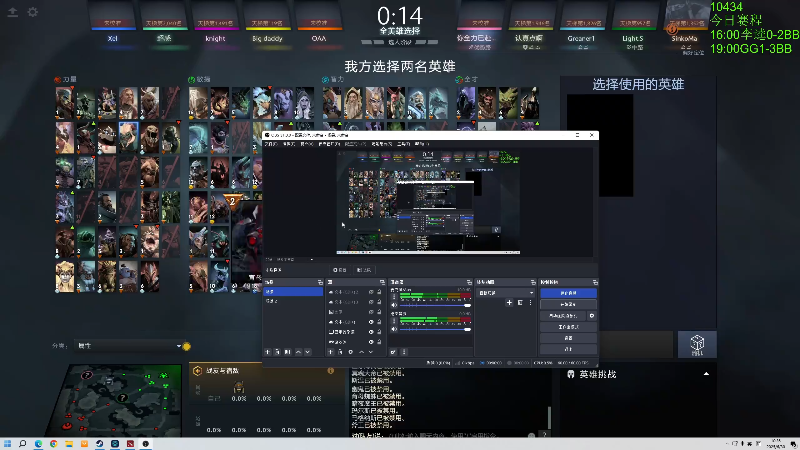Click the virtual camera button in OBS
The width and height of the screenshot is (800, 450).
(x=563, y=316)
